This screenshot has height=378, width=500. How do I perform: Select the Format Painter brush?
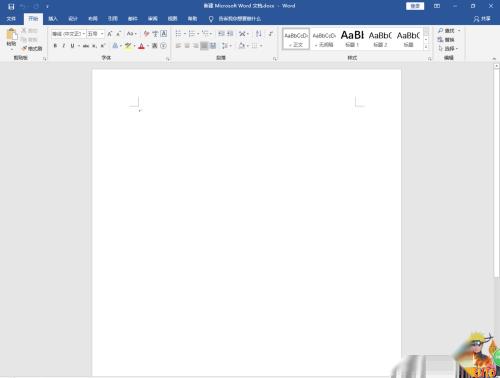click(x=24, y=49)
